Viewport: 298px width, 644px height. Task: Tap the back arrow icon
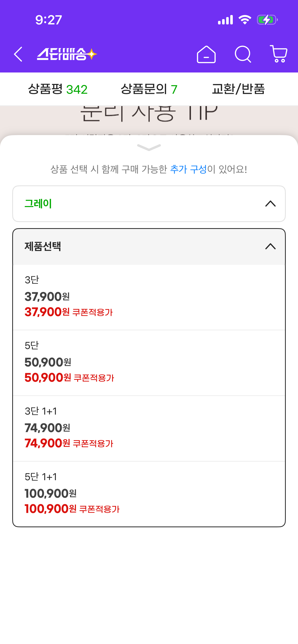click(18, 54)
